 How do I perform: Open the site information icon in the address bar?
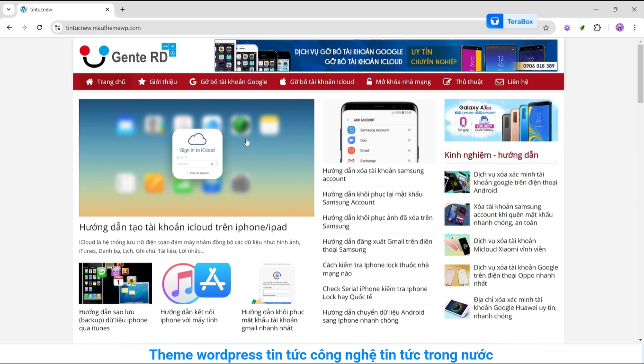[57, 27]
